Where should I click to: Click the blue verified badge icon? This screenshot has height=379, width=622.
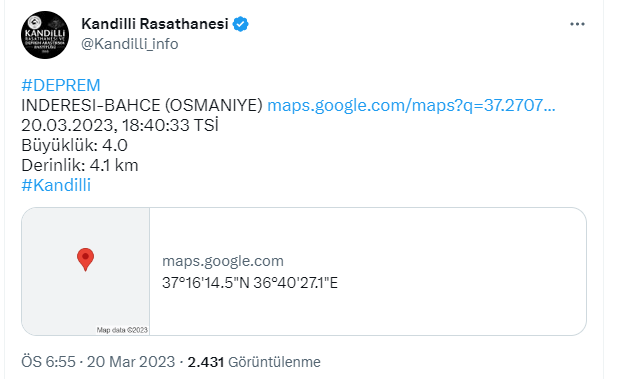(240, 24)
